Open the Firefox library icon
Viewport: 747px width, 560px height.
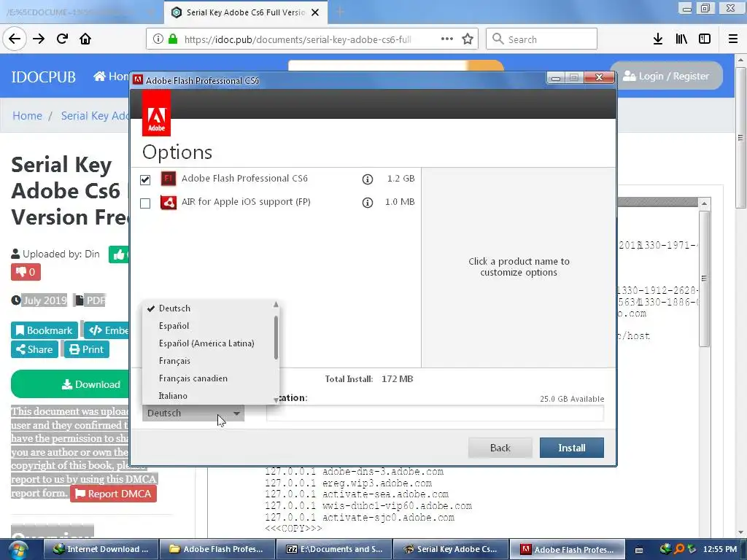[681, 39]
